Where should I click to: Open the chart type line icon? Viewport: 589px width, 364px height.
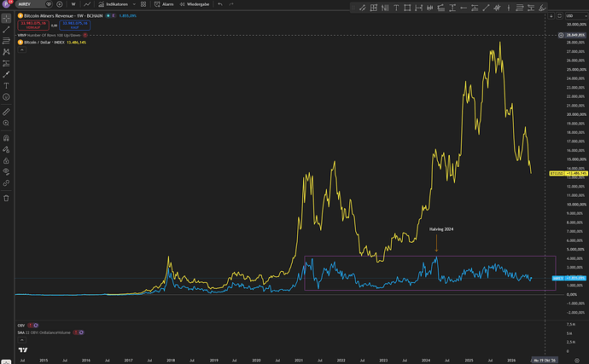[x=87, y=4]
